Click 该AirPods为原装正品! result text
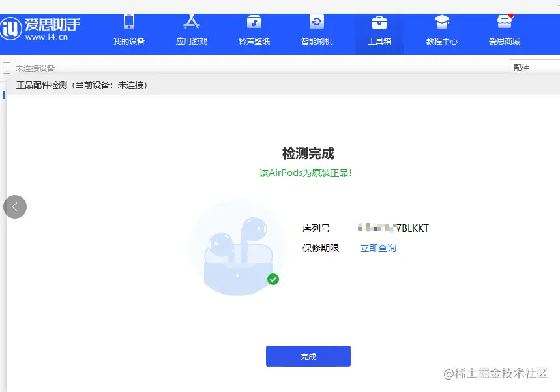The image size is (560, 392). (306, 173)
